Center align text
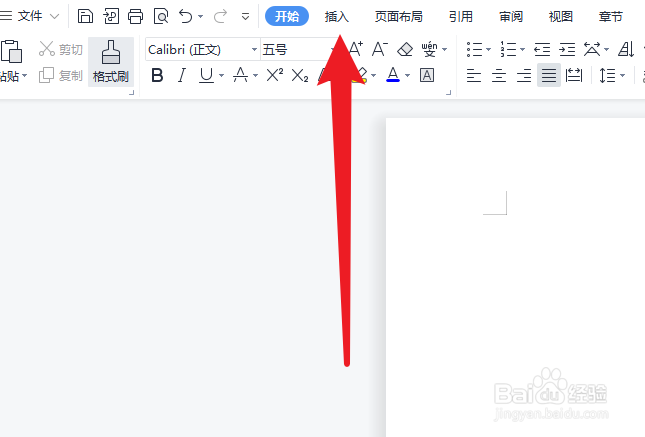This screenshot has width=645, height=437. 499,76
